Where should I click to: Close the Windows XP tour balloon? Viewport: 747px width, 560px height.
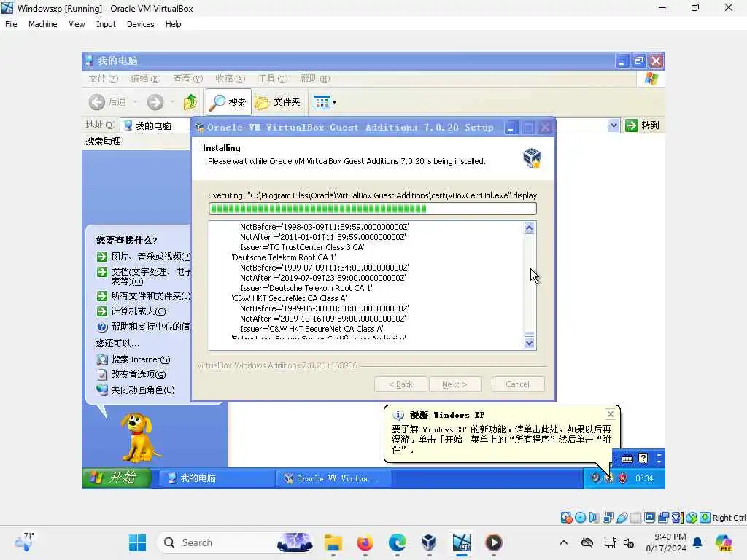[x=611, y=414]
